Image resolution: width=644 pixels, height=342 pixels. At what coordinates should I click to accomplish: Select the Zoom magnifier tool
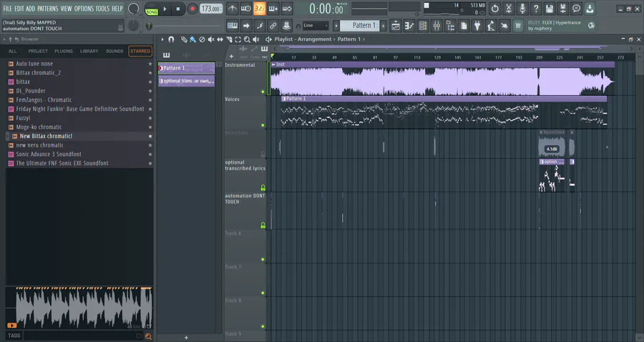tap(247, 39)
